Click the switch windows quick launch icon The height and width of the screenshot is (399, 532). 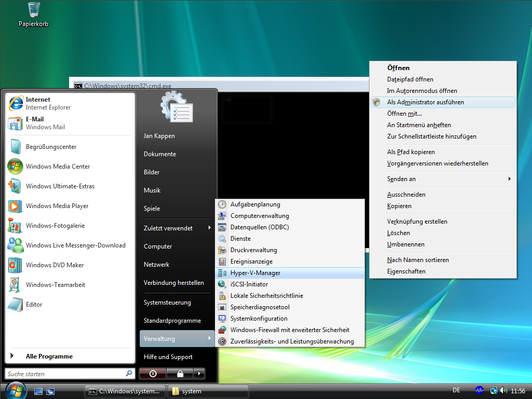[50, 392]
